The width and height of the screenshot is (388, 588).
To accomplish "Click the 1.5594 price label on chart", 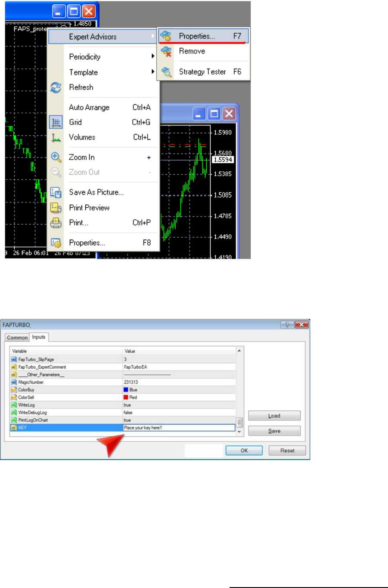I will (x=223, y=160).
